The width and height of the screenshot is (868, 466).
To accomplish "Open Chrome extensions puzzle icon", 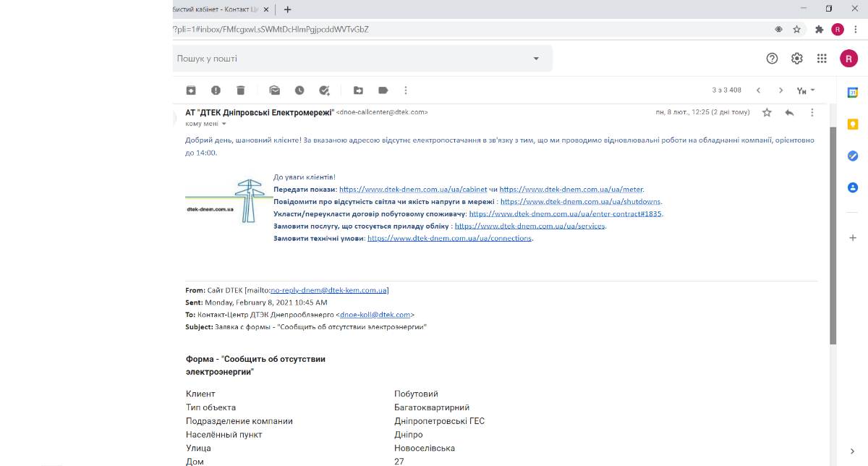I will pyautogui.click(x=820, y=30).
